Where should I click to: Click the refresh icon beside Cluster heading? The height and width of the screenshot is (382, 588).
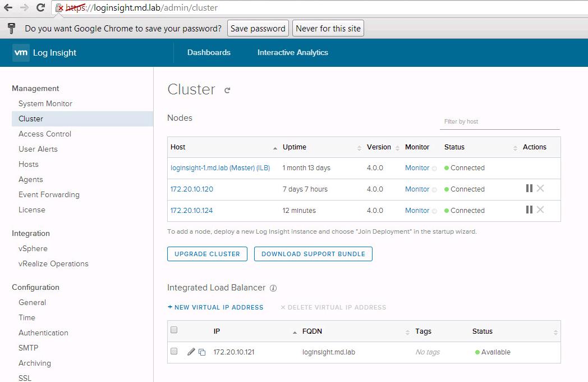tap(227, 90)
